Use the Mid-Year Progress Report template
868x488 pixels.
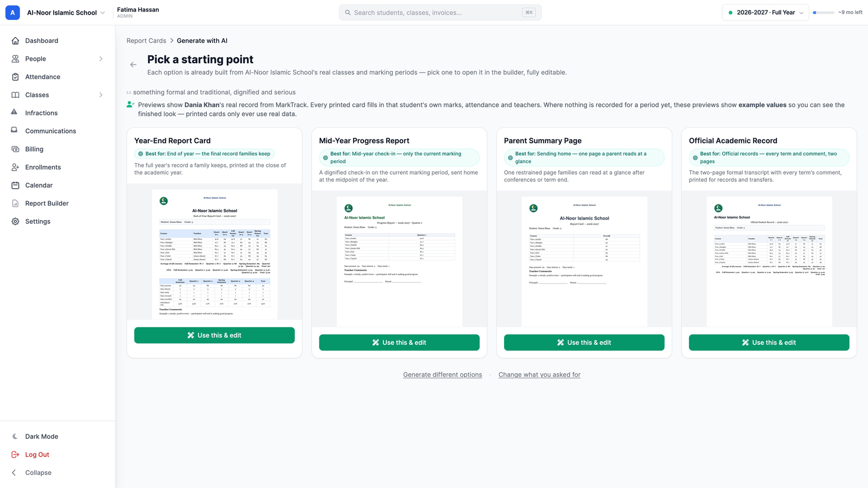pos(399,343)
